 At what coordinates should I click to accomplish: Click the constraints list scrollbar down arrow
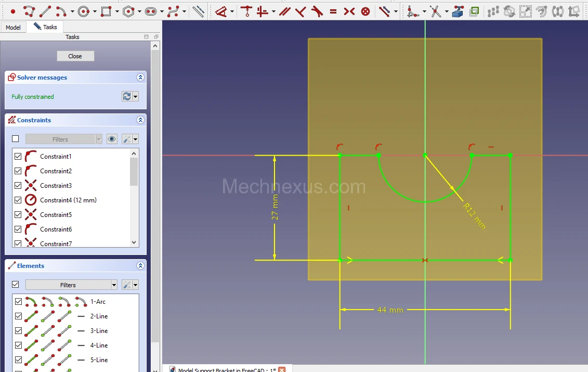(x=134, y=242)
